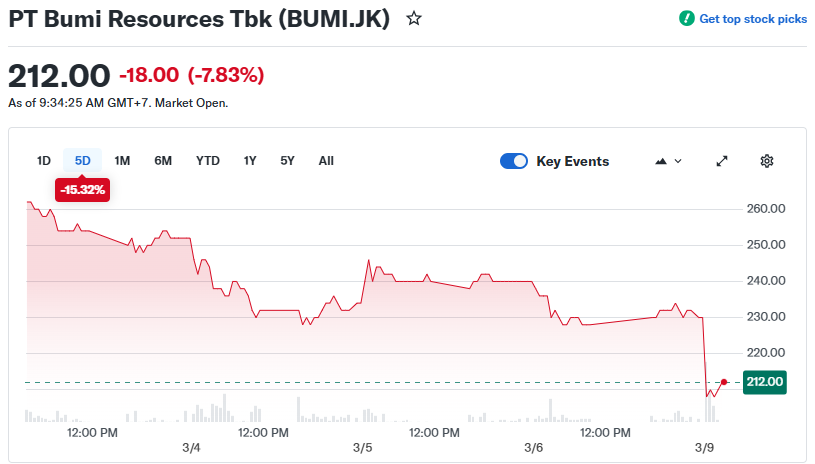Select the 1Y time range

click(x=250, y=161)
